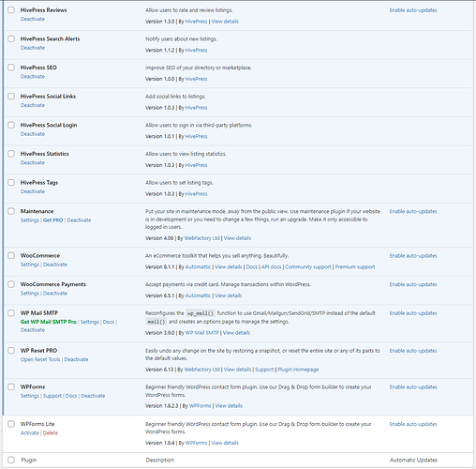
Task: Enable auto-updates for WooCommerce Payments
Action: [x=413, y=285]
